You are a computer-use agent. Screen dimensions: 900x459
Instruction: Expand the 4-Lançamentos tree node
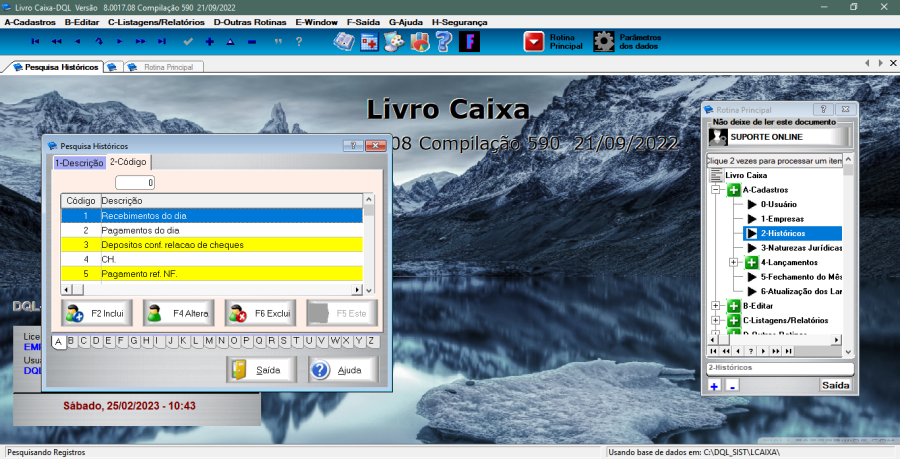point(733,262)
